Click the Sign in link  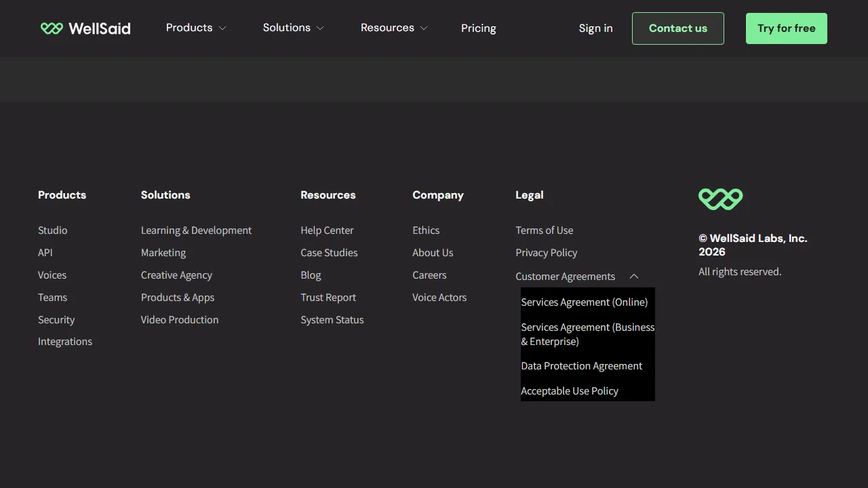[x=595, y=28]
